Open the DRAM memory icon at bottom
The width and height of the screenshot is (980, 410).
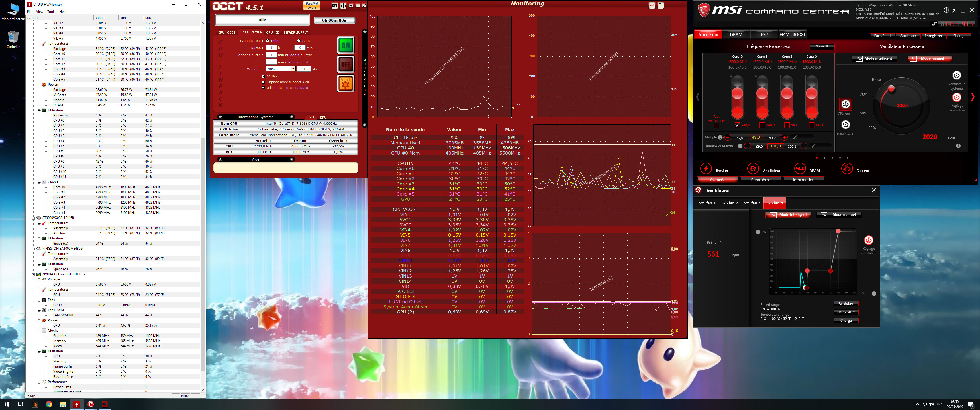coord(800,168)
